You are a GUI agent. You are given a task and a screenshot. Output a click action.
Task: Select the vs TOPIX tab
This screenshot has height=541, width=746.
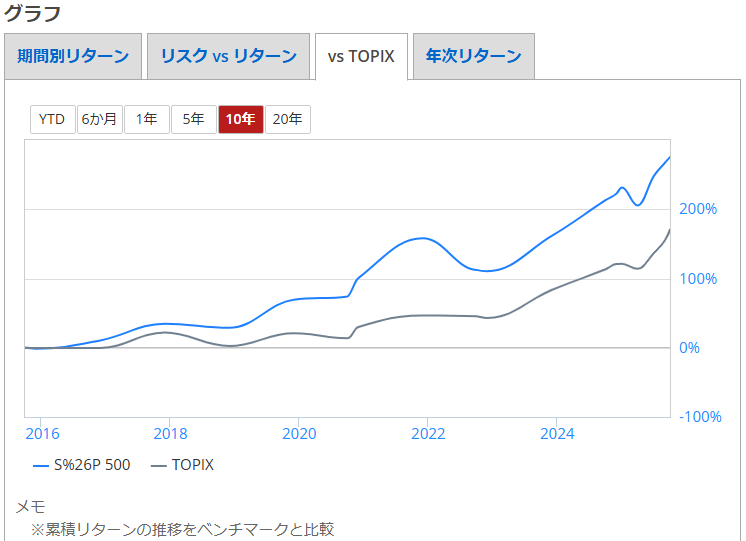[361, 56]
